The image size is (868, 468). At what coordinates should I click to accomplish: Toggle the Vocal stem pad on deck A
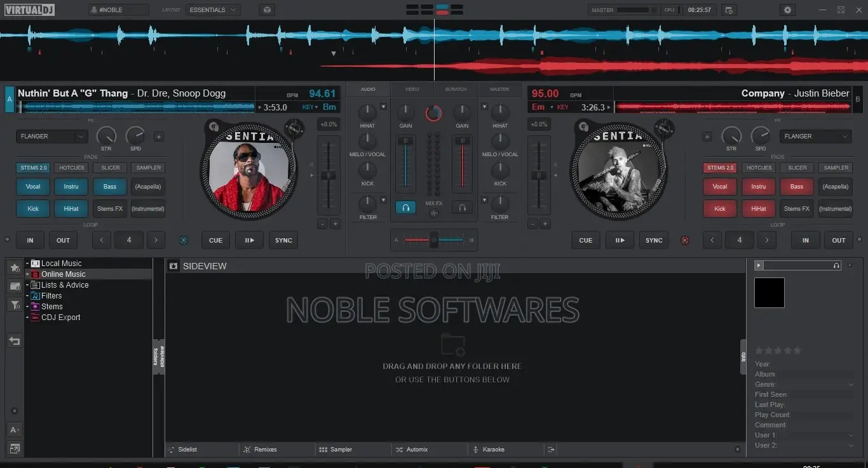pos(33,187)
